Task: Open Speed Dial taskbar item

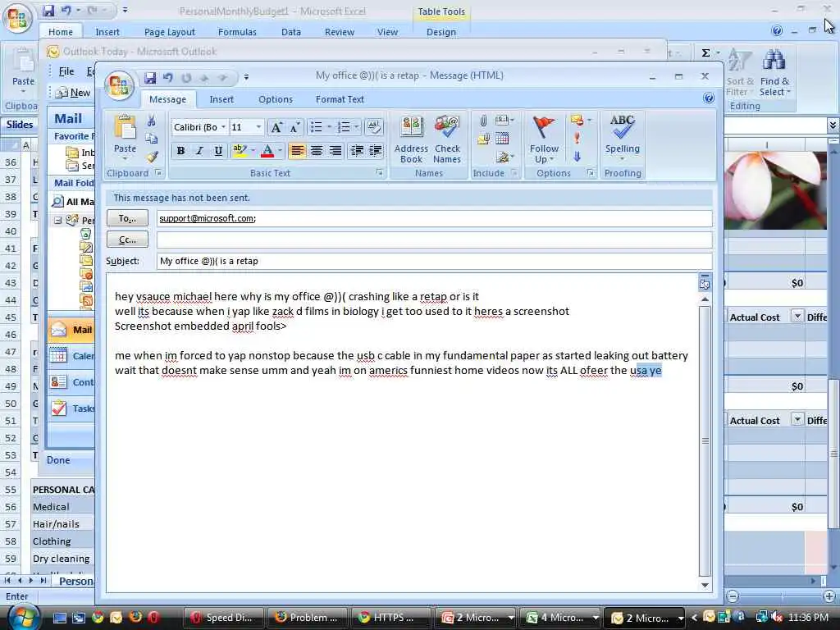Action: point(225,618)
